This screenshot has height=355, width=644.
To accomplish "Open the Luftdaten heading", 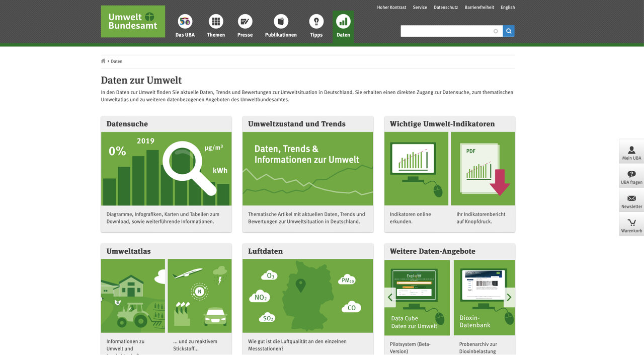I will coord(265,251).
